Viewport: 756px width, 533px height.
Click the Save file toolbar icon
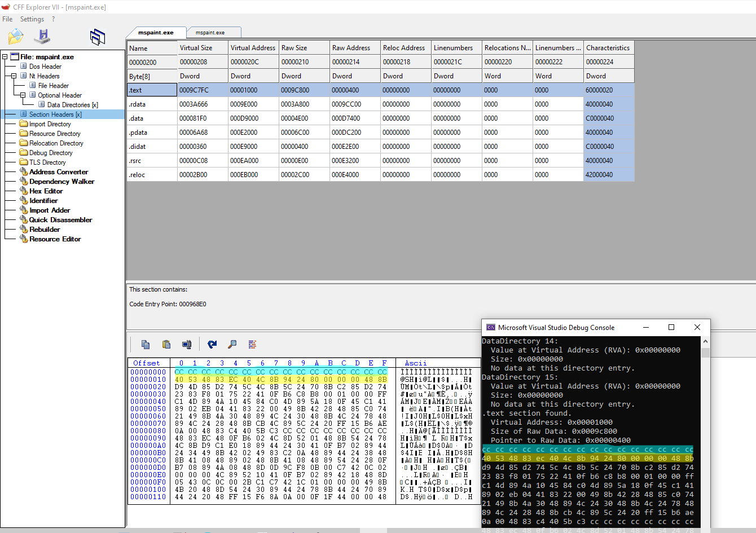42,37
